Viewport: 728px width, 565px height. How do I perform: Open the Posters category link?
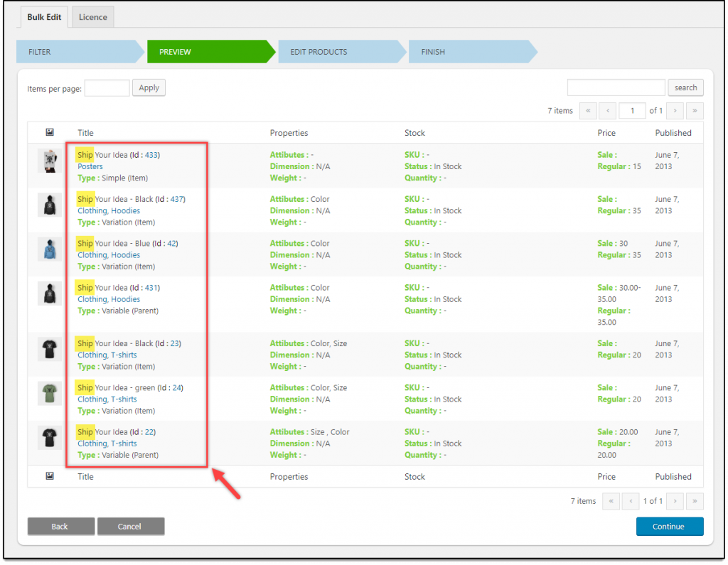pos(90,166)
